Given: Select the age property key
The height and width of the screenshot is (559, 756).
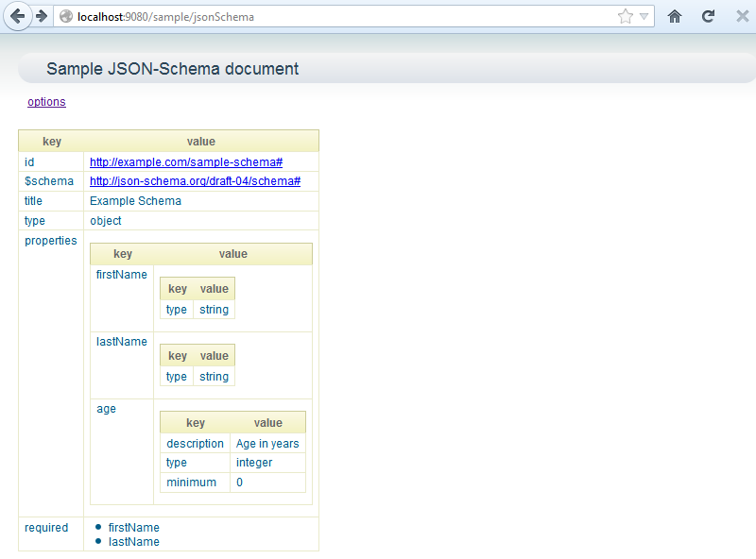Looking at the screenshot, I should tap(107, 409).
